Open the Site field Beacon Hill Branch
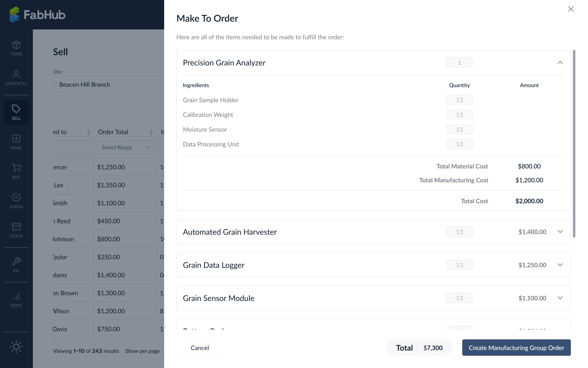588x368 pixels. pyautogui.click(x=109, y=84)
